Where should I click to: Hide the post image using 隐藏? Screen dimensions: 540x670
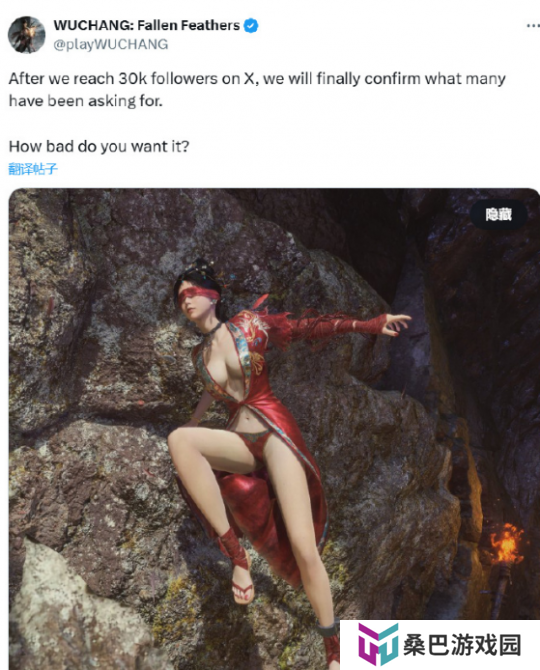coord(498,215)
